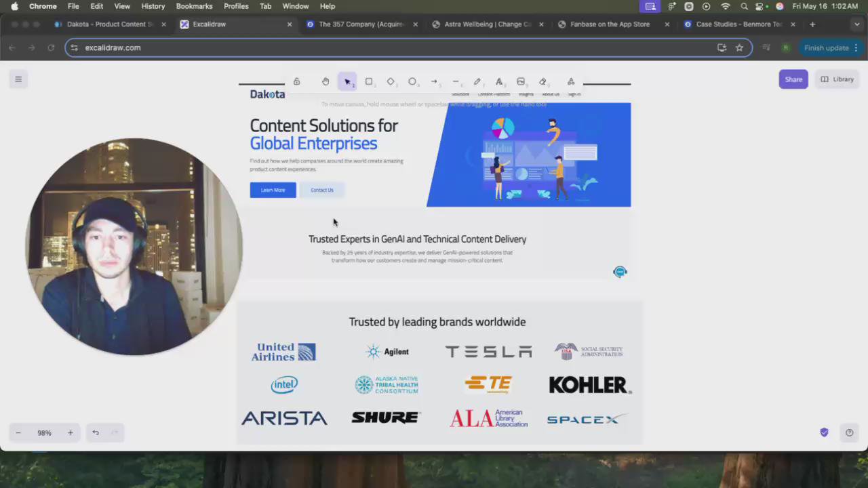Select the Diamond shape tool

(x=391, y=81)
